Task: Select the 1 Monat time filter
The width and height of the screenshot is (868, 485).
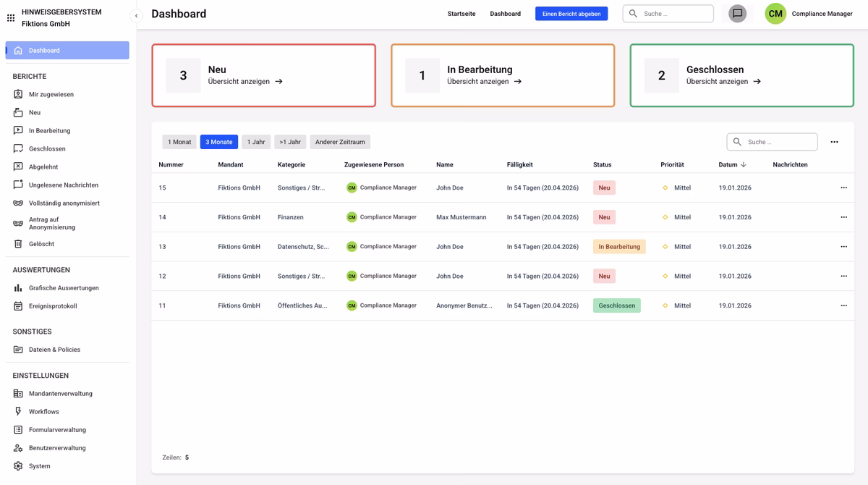Action: click(179, 142)
